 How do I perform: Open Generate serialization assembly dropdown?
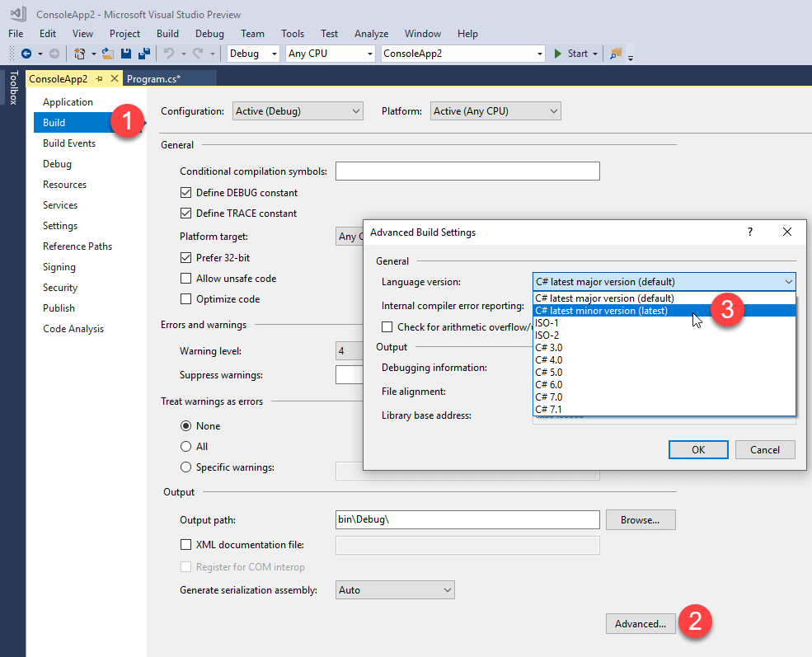[395, 590]
